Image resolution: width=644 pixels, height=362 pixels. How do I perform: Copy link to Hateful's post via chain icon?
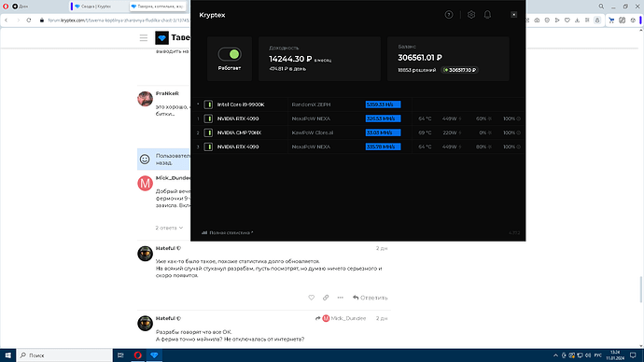tap(326, 298)
